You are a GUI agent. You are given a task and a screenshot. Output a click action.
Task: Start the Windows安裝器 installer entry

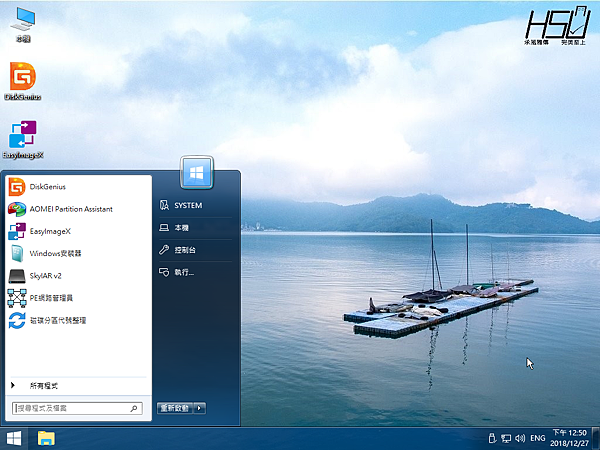78,253
